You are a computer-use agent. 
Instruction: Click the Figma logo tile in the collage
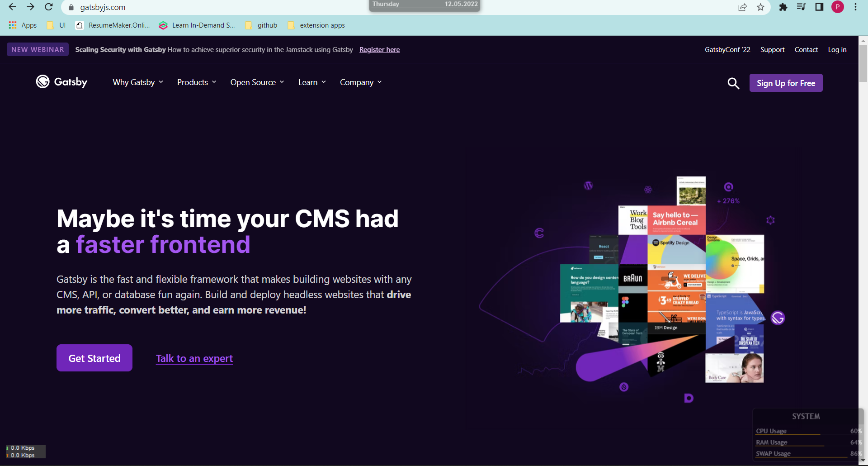[625, 302]
